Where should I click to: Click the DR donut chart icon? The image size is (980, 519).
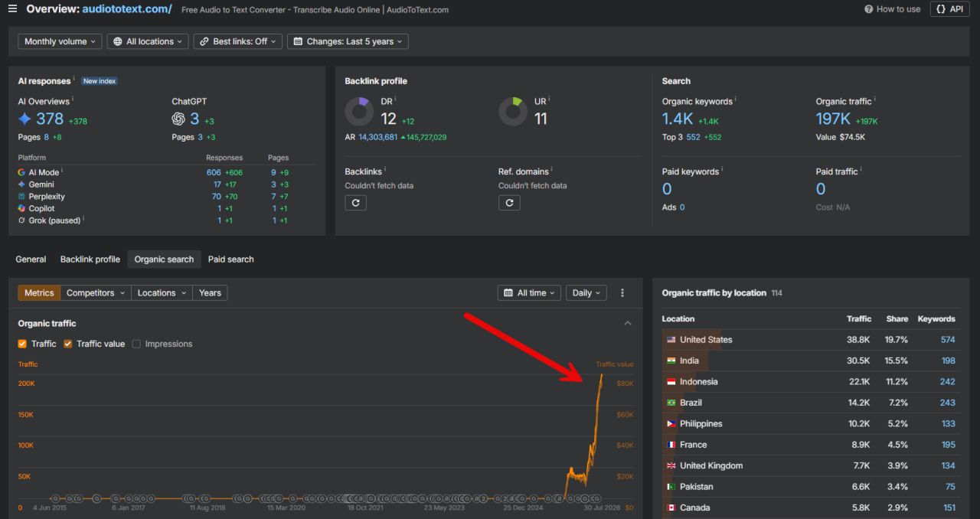[x=359, y=112]
